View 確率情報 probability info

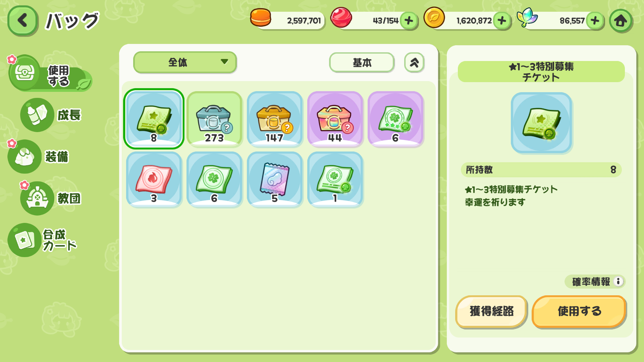pos(595,282)
